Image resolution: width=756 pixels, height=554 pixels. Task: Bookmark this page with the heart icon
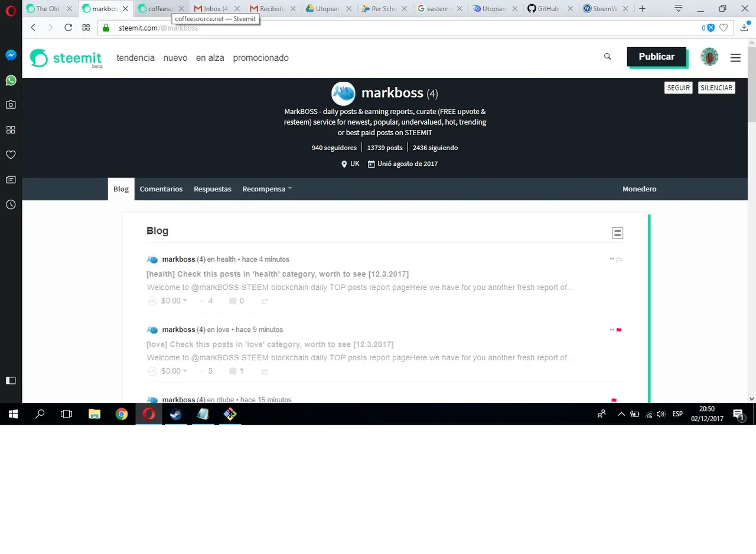[723, 28]
